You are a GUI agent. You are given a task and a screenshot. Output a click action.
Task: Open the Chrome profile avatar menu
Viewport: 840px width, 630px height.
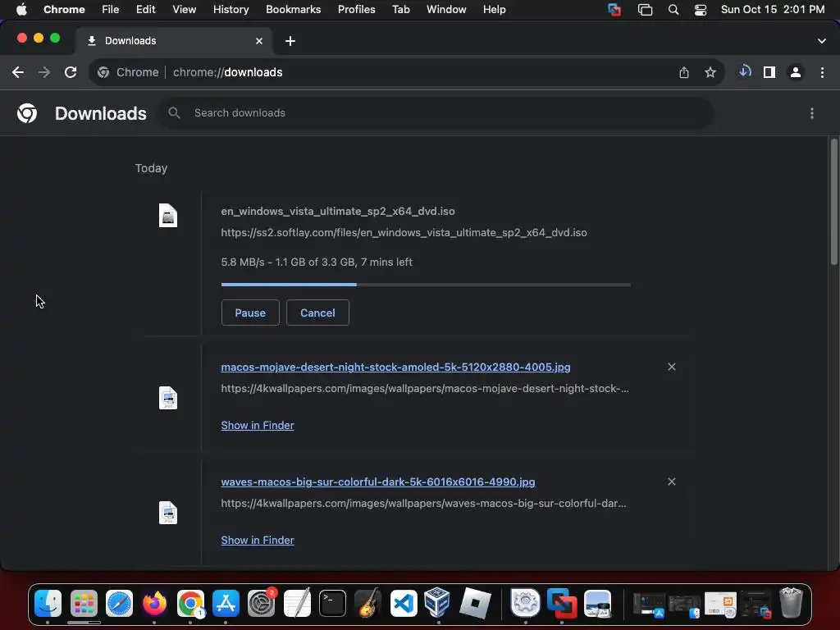[x=796, y=72]
